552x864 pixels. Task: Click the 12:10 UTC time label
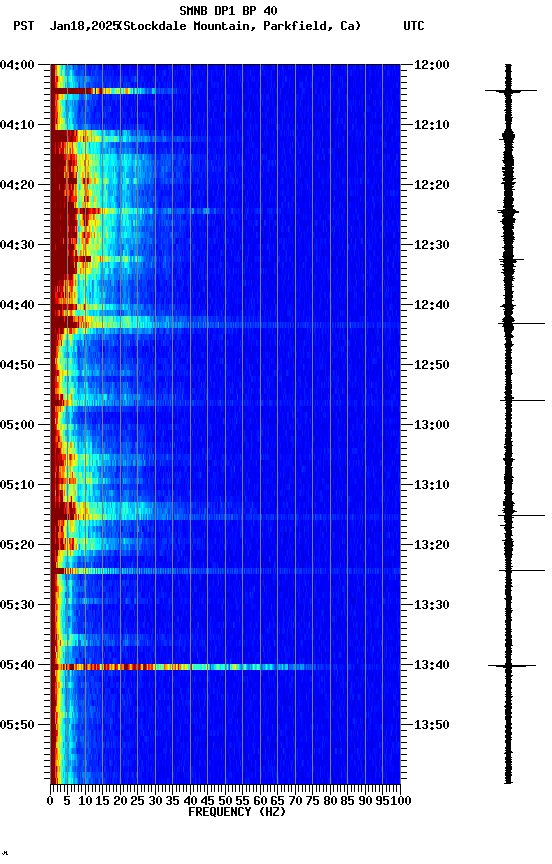(432, 125)
